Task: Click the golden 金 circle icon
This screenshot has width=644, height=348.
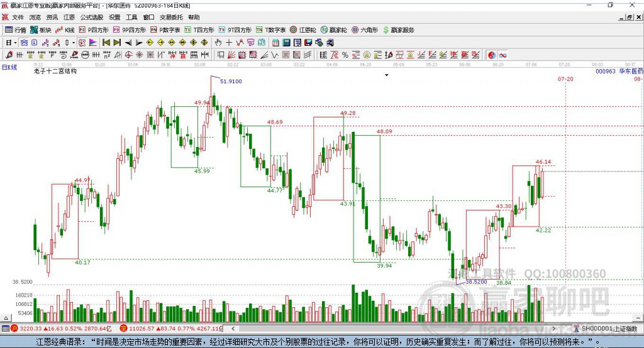Action: point(367,55)
